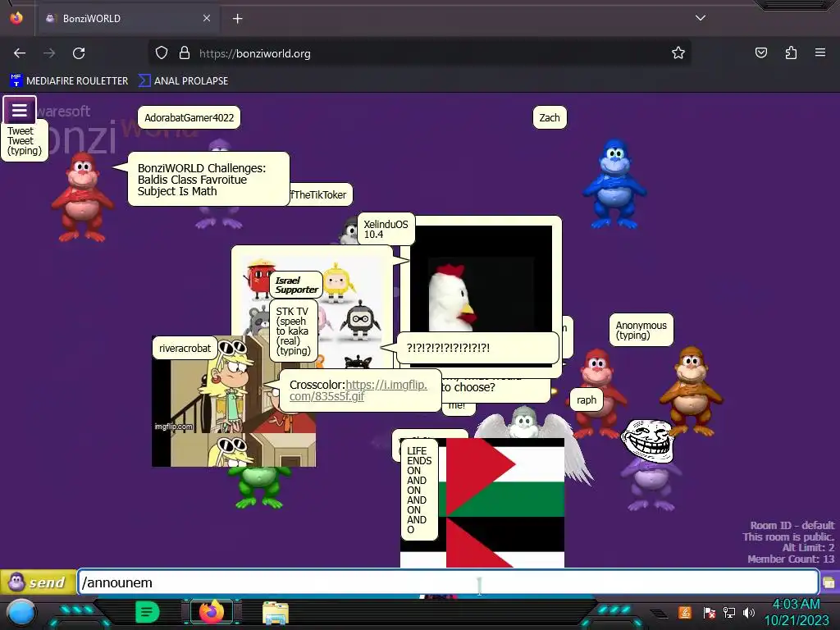Click the Zach name tag

pyautogui.click(x=550, y=118)
